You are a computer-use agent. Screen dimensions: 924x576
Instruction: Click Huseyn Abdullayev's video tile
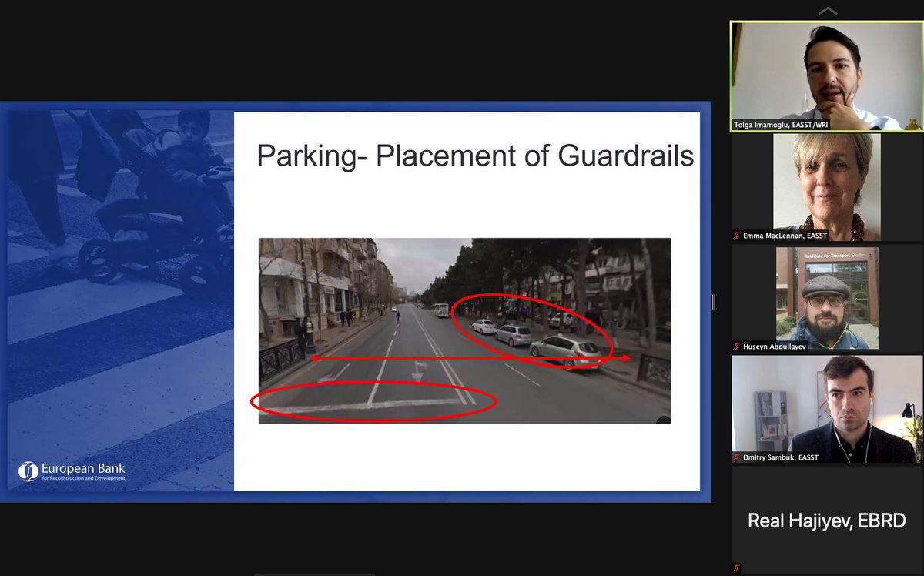point(825,298)
